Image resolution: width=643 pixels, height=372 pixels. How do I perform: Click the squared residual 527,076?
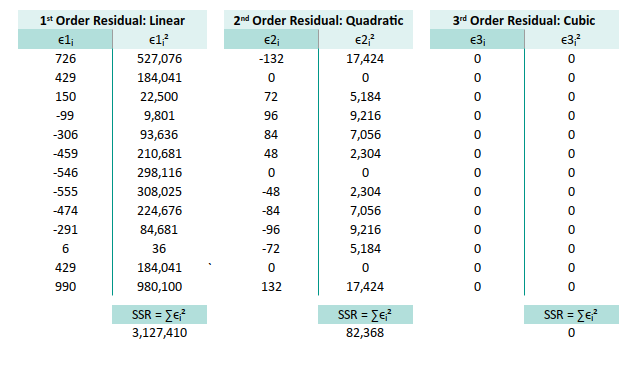point(160,59)
